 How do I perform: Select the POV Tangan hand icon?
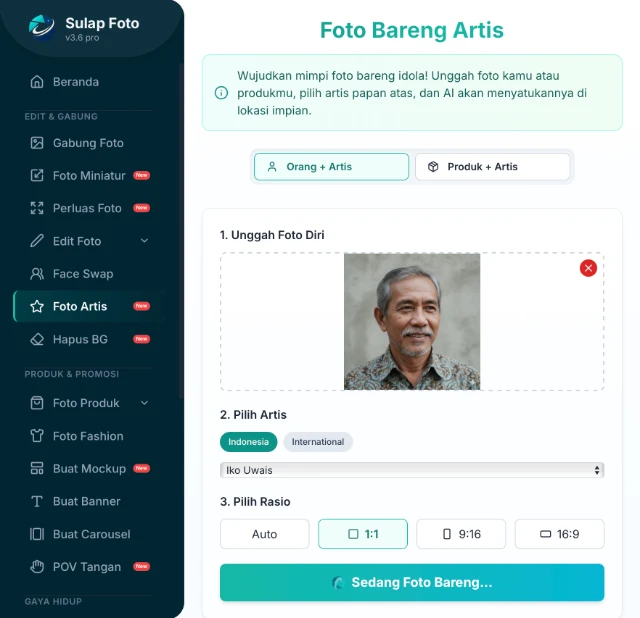37,567
